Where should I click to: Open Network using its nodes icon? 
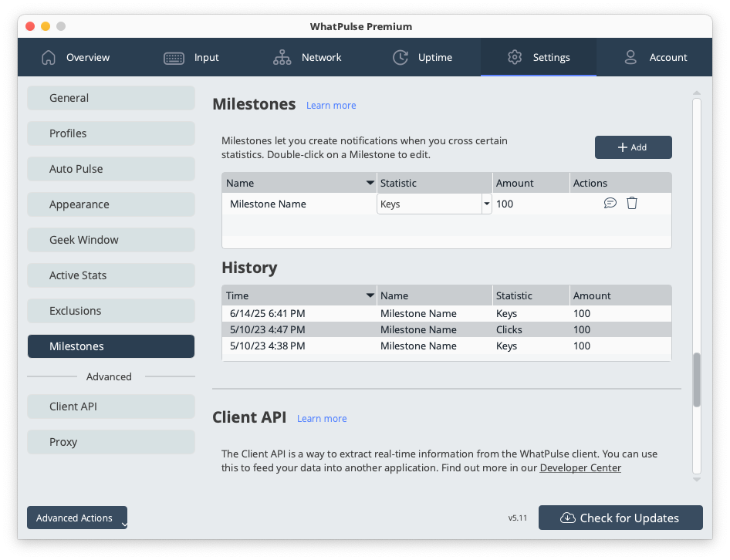tap(281, 57)
